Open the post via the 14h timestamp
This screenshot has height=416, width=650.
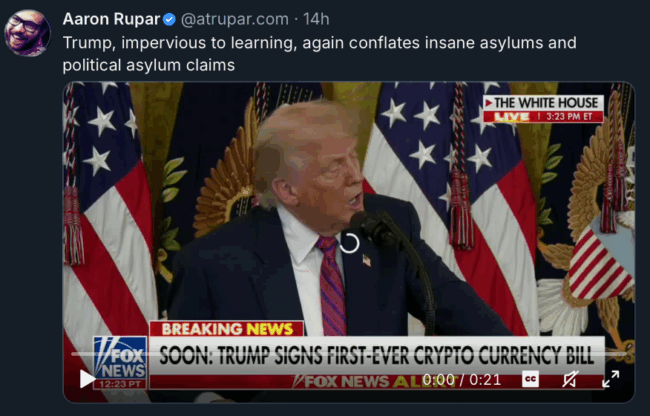point(316,19)
